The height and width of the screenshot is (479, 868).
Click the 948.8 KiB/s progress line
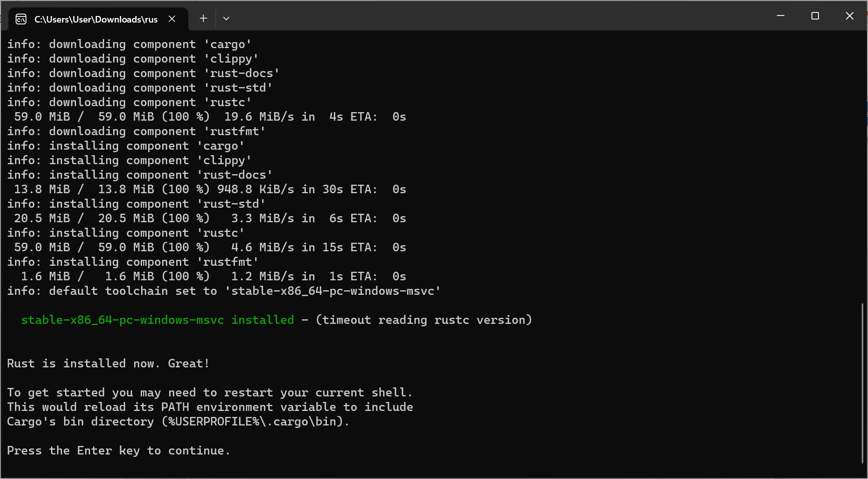point(210,189)
